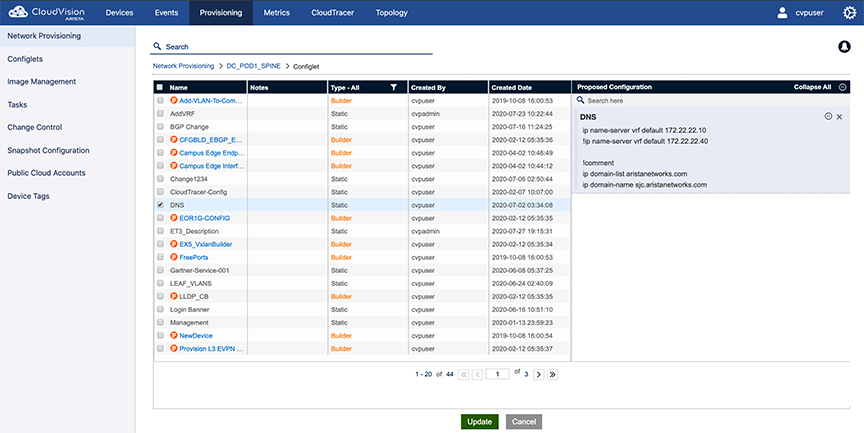Viewport: 864px width, 433px height.
Task: Collapse the DNS configlet panel
Action: pos(828,116)
